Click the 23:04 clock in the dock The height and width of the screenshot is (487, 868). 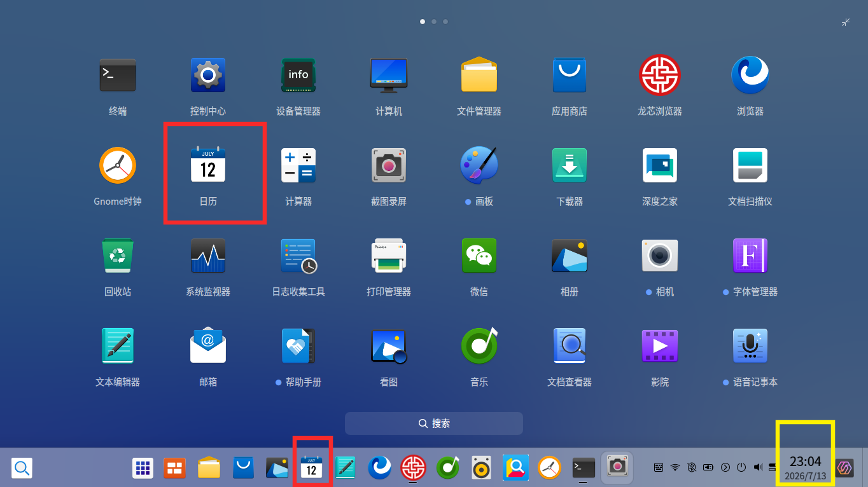(806, 461)
